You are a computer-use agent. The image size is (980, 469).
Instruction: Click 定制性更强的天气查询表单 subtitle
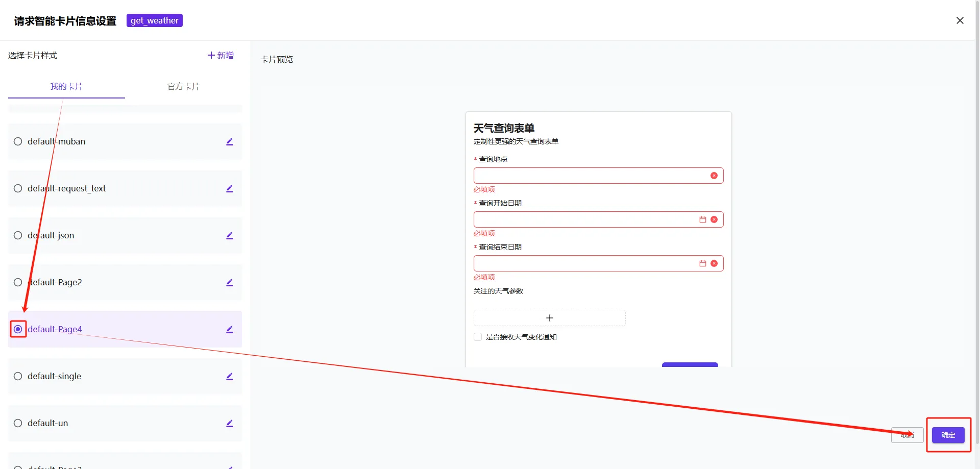(516, 141)
